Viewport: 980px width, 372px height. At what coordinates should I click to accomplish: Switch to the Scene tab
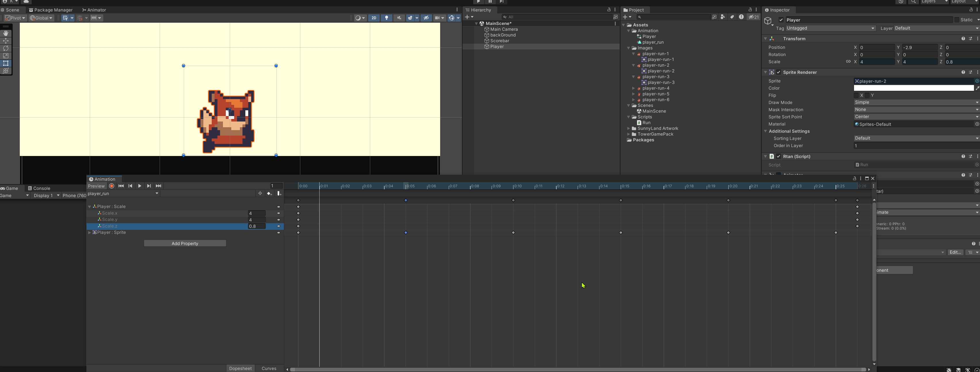tap(10, 10)
